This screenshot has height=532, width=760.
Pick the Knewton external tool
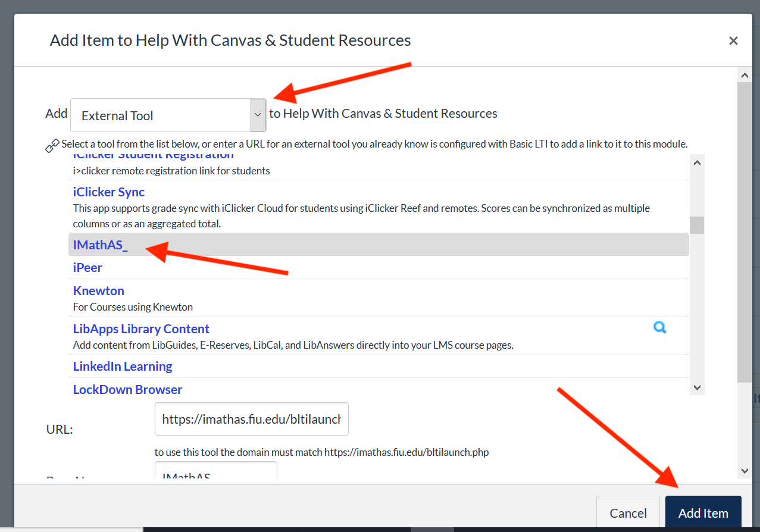[x=99, y=291]
